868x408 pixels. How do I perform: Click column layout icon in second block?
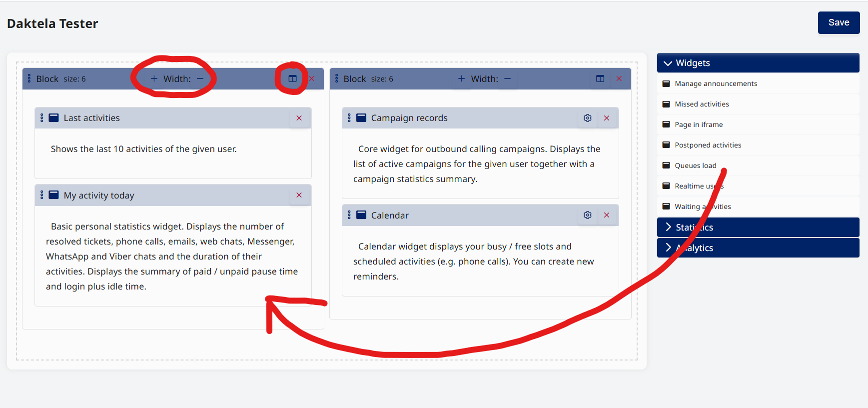[600, 79]
